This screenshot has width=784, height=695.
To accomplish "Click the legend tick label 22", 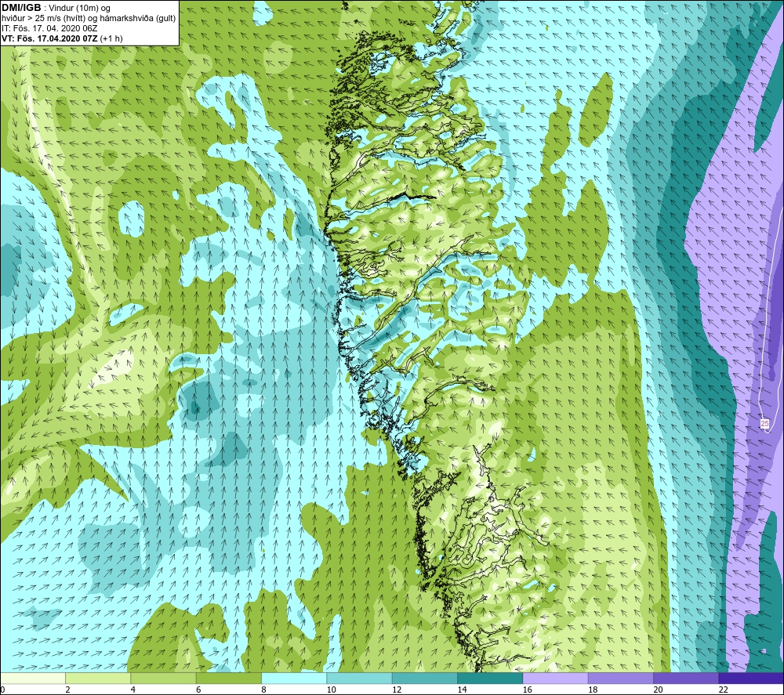I will [x=723, y=690].
